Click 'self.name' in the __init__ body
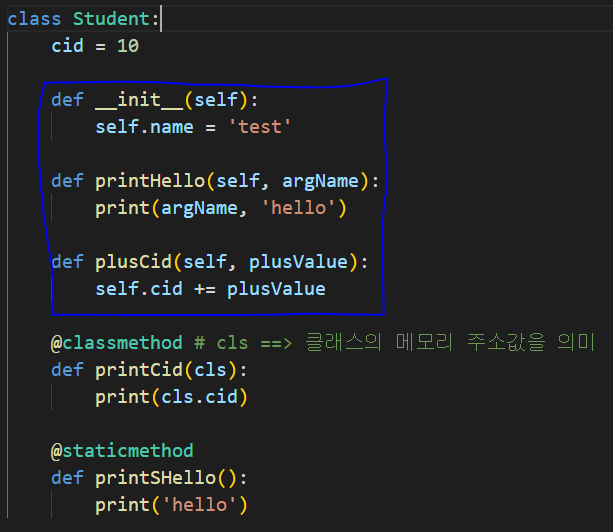The height and width of the screenshot is (532, 613). pyautogui.click(x=144, y=127)
